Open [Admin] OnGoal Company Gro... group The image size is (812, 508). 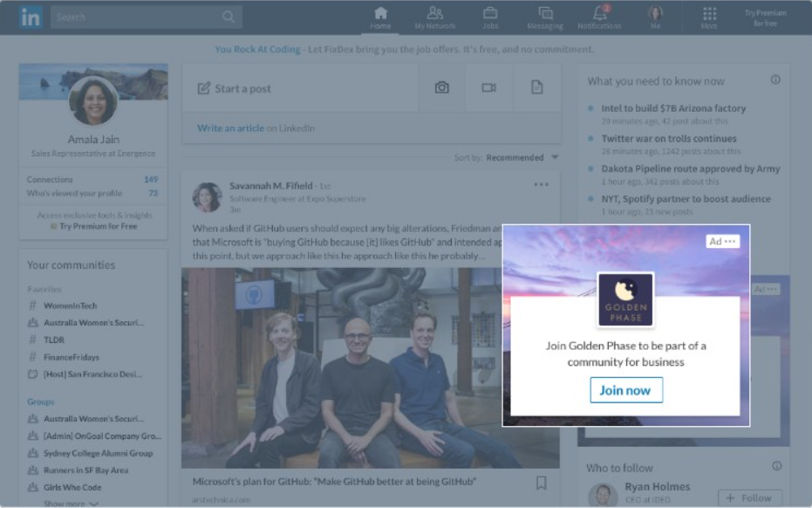point(102,436)
